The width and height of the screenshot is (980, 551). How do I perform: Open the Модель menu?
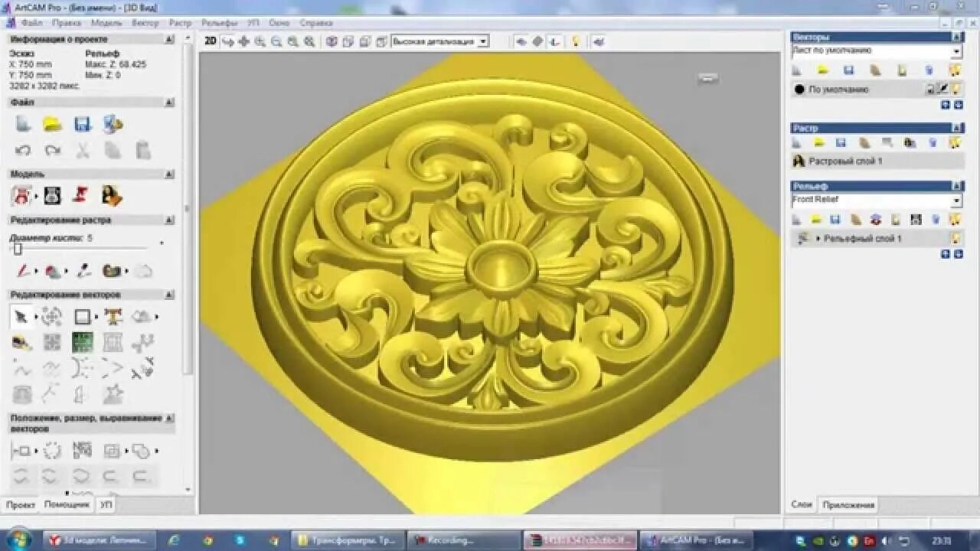106,23
